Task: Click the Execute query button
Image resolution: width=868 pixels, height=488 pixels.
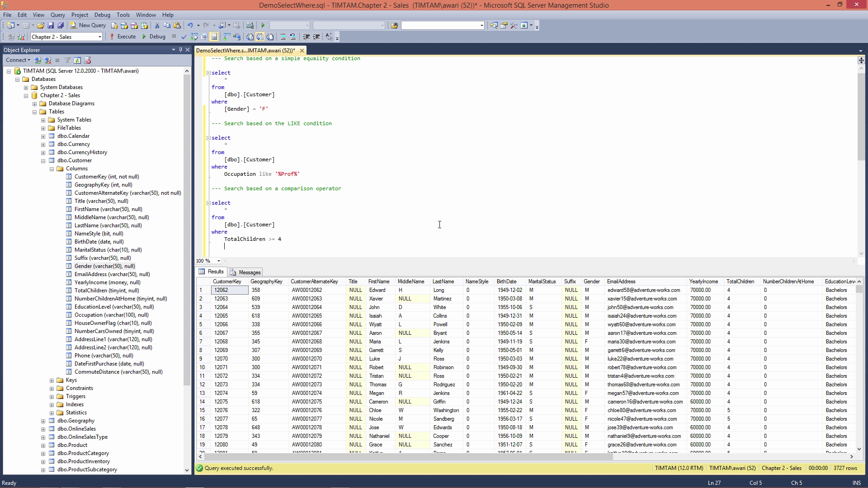Action: click(x=123, y=37)
